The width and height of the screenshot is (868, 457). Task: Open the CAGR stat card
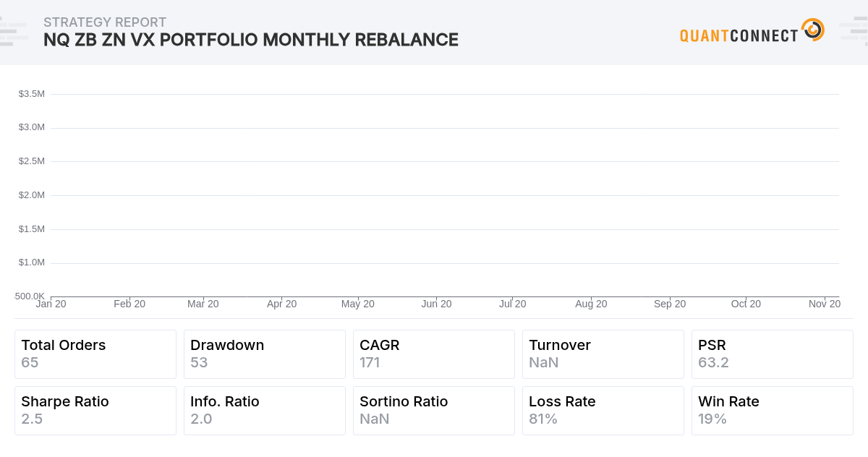434,354
